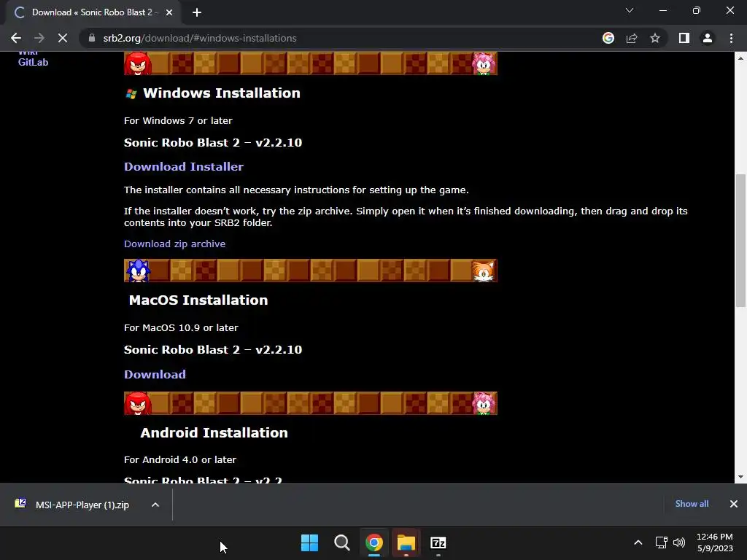Select the Download « Sonic Robo Blast 2 tab
The width and height of the screenshot is (747, 560).
click(x=93, y=12)
